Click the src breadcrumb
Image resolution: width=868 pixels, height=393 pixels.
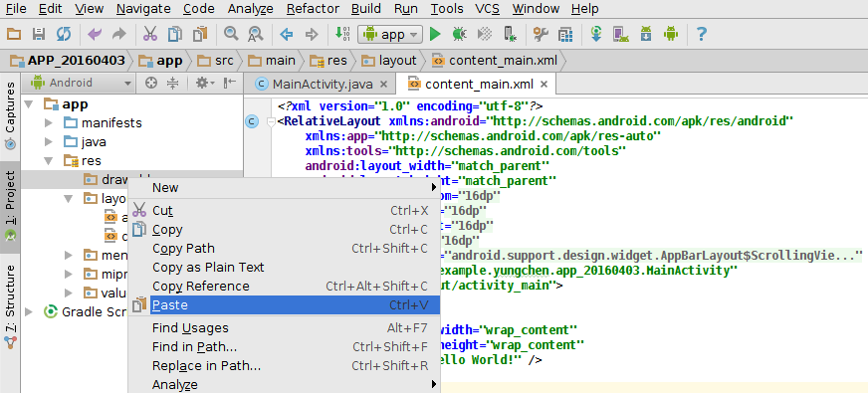click(216, 61)
